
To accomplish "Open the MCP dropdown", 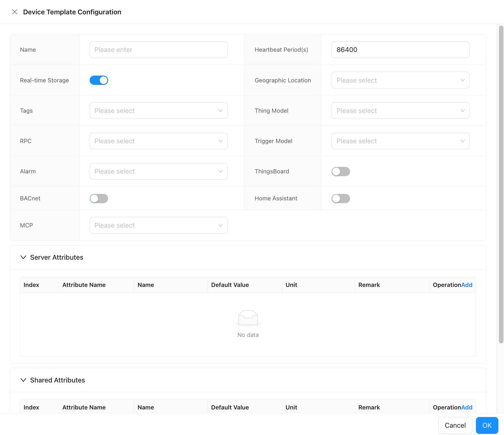I will (158, 225).
